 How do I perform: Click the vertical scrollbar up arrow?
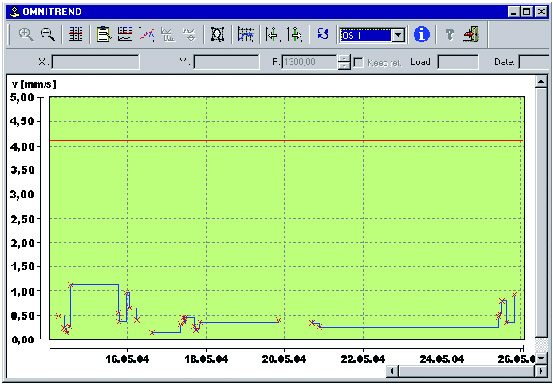coord(541,83)
